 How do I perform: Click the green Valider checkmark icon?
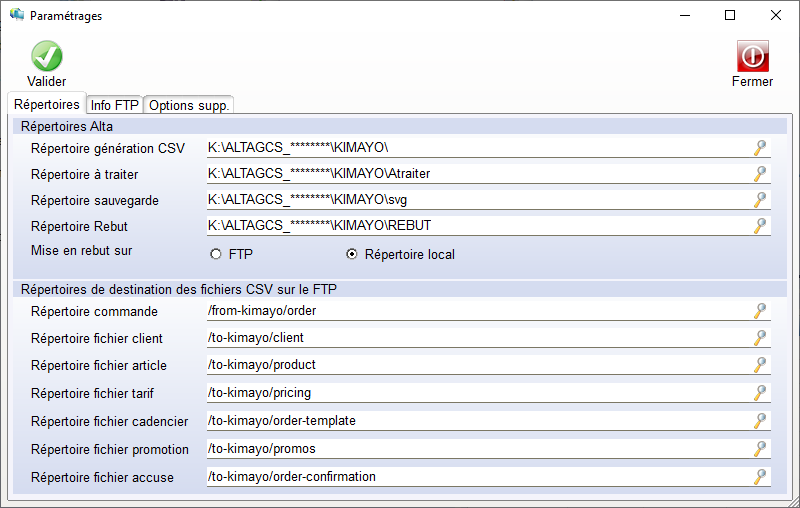46,56
